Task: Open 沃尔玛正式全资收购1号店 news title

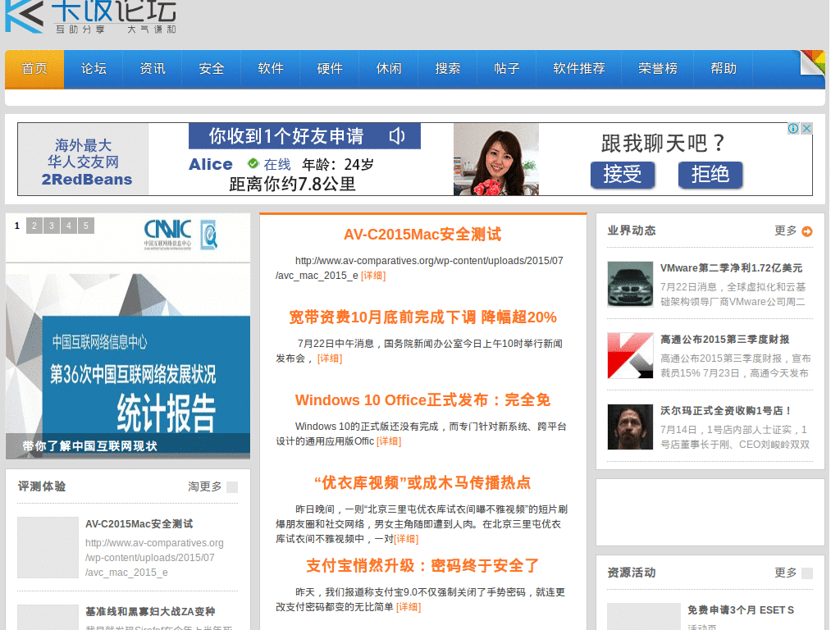Action: (727, 411)
